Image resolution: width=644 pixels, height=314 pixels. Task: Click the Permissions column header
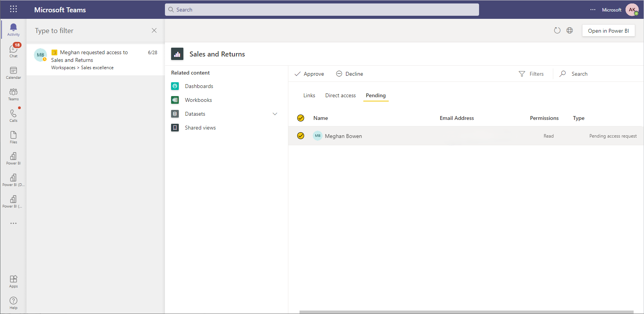(544, 118)
